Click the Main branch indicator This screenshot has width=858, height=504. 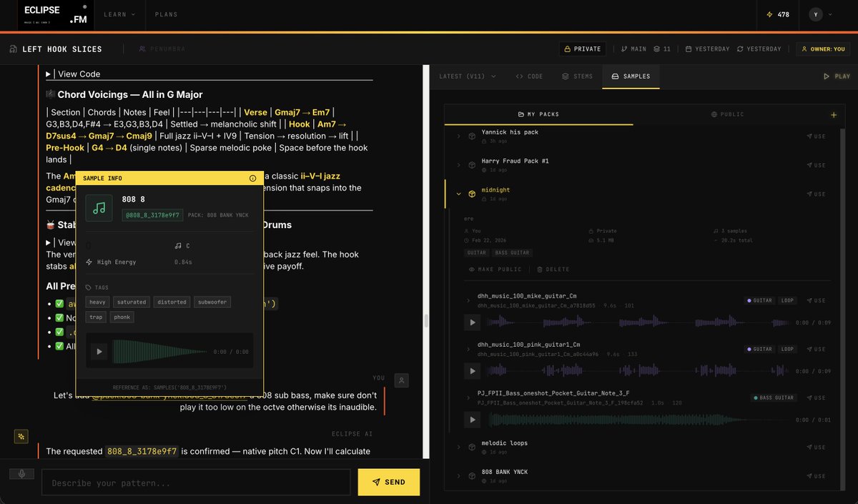pyautogui.click(x=633, y=49)
